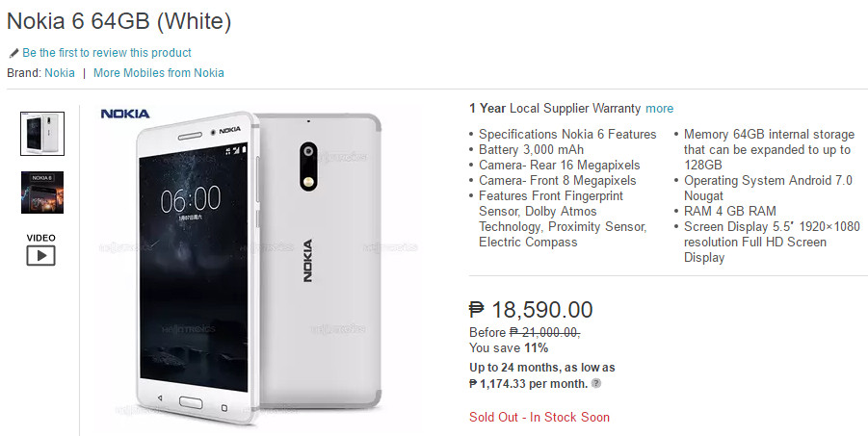Click the pencil icon beside the review link
The image size is (868, 436).
click(x=13, y=53)
